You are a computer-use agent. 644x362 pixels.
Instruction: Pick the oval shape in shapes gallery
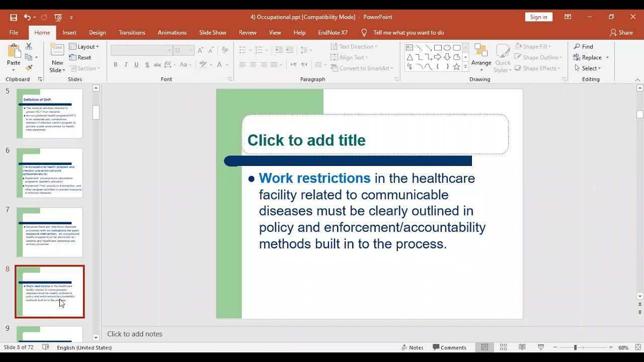pyautogui.click(x=447, y=48)
